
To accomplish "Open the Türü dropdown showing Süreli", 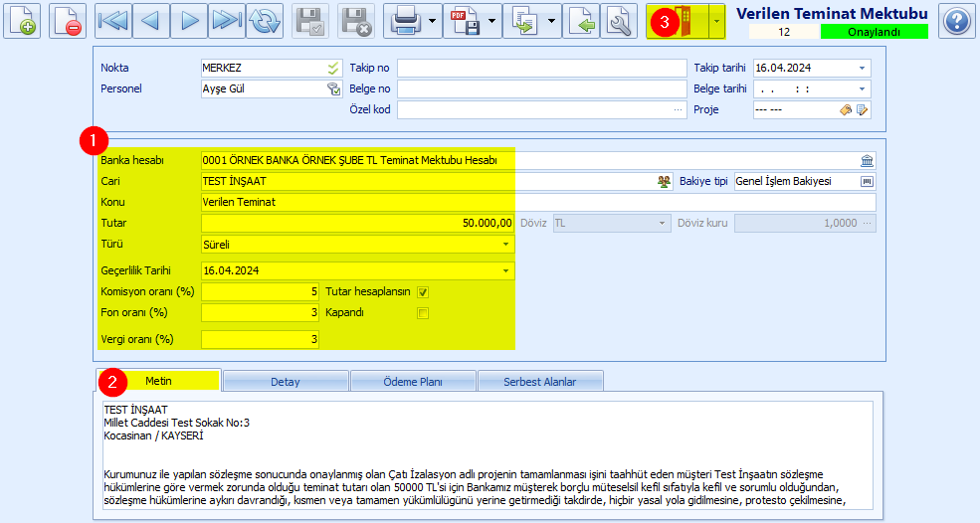I will coord(505,245).
